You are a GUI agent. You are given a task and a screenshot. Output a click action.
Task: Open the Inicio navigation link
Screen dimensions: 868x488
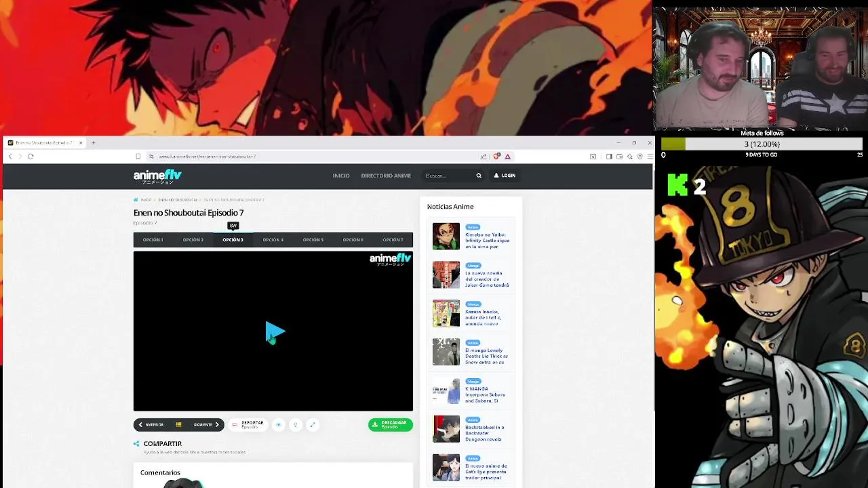pyautogui.click(x=341, y=176)
